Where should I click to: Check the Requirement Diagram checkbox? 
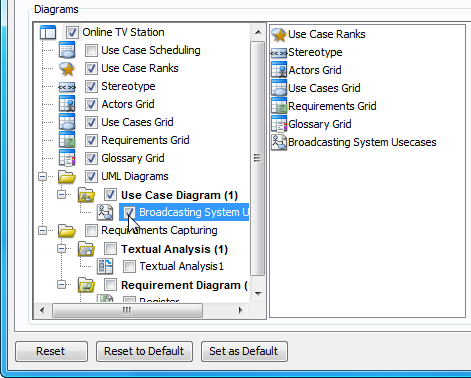110,285
